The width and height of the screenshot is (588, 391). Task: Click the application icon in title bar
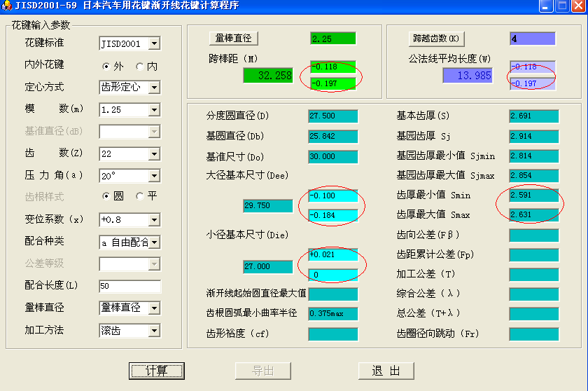pos(6,5)
